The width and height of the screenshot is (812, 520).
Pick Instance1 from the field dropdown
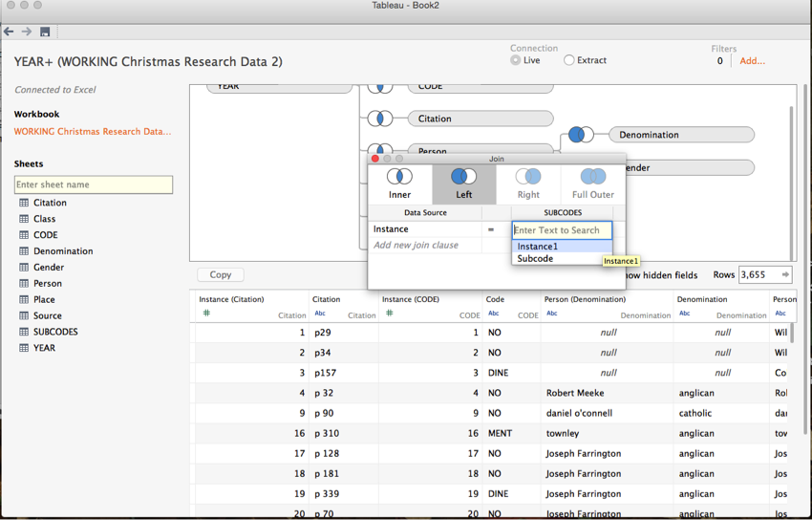click(x=562, y=246)
